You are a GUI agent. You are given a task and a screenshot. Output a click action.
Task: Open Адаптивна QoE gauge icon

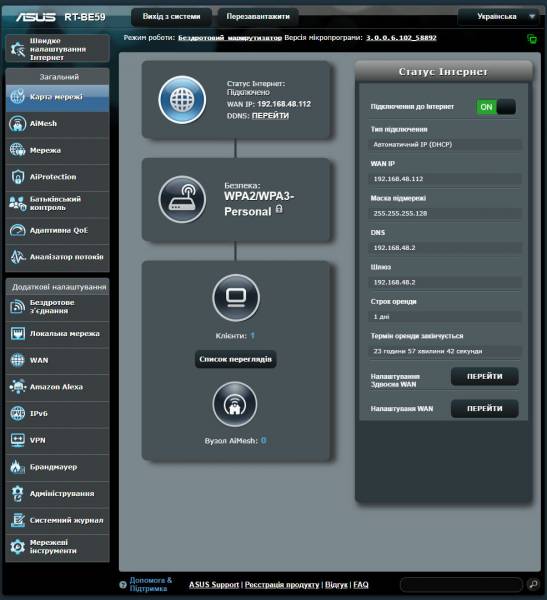(18, 230)
